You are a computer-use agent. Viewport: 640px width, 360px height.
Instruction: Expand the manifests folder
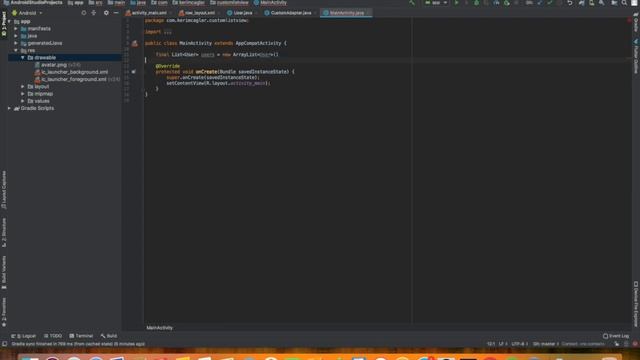pos(16,29)
